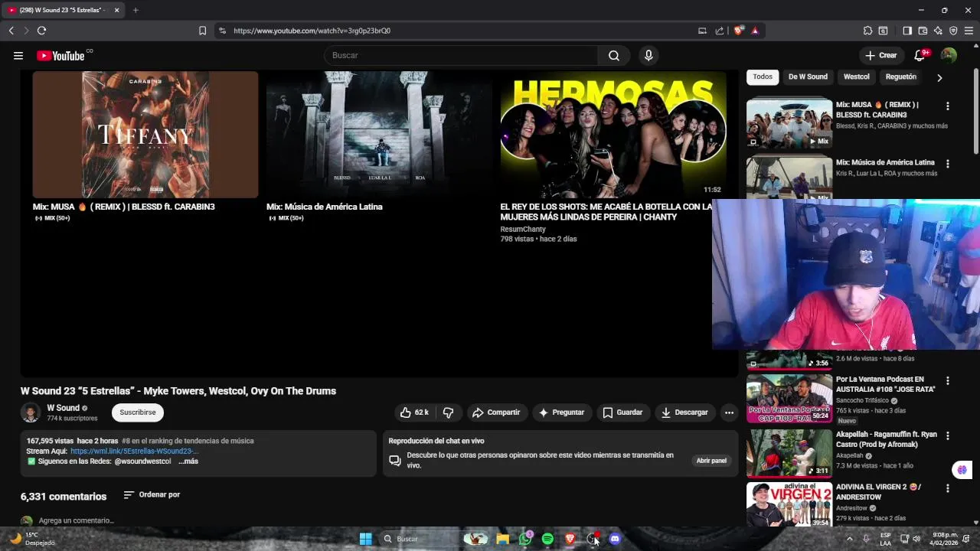Select the Westcol filter chip
This screenshot has height=551, width=980.
pos(856,77)
